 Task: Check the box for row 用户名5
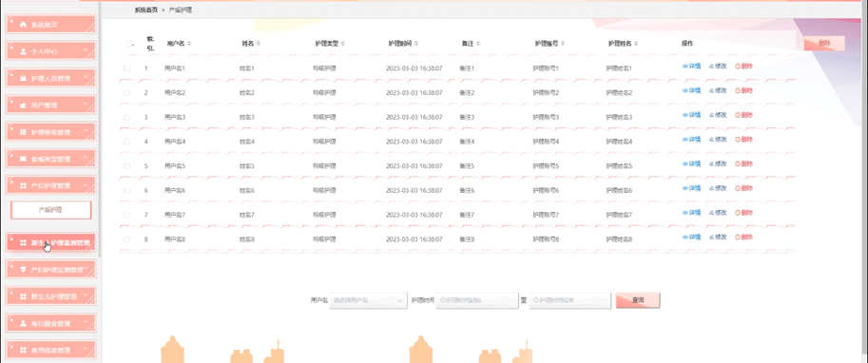pyautogui.click(x=126, y=166)
